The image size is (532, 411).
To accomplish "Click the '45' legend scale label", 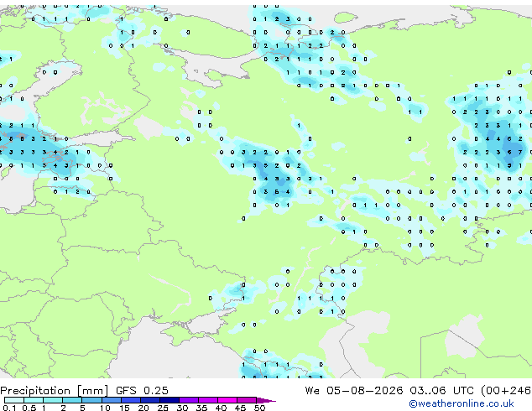I will point(241,408).
